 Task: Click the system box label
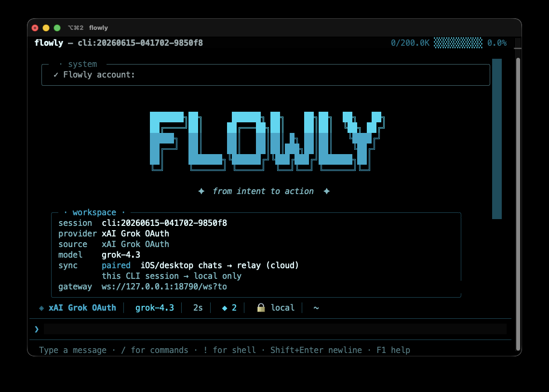tap(82, 65)
